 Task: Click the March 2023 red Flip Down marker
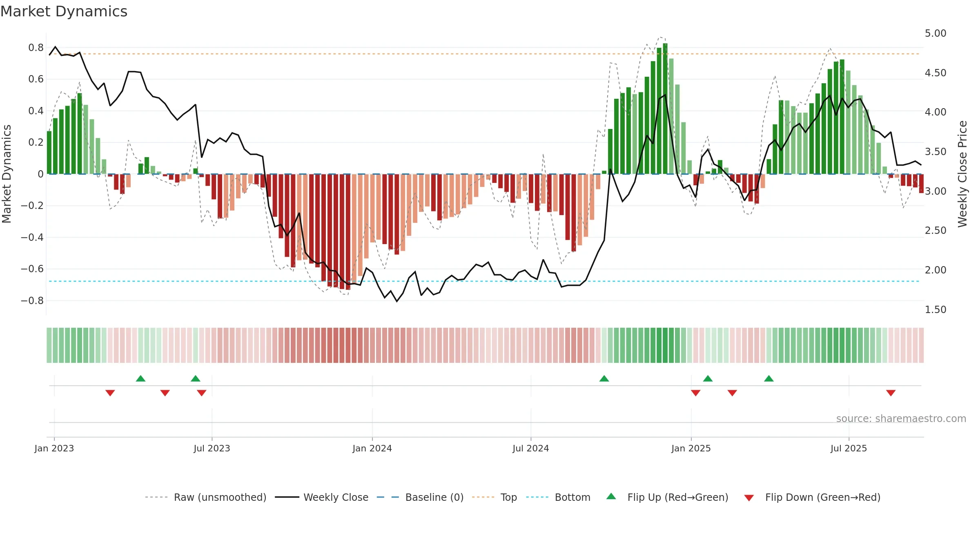pos(110,393)
